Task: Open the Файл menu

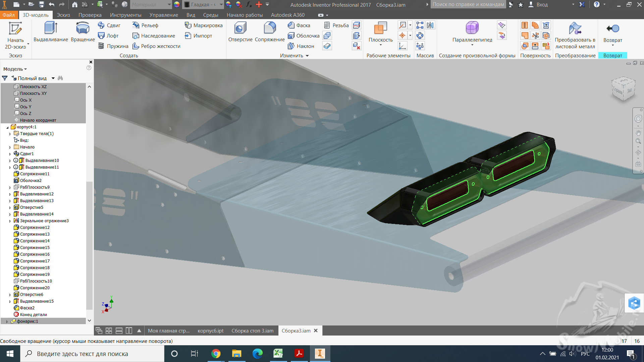Action: pos(9,15)
